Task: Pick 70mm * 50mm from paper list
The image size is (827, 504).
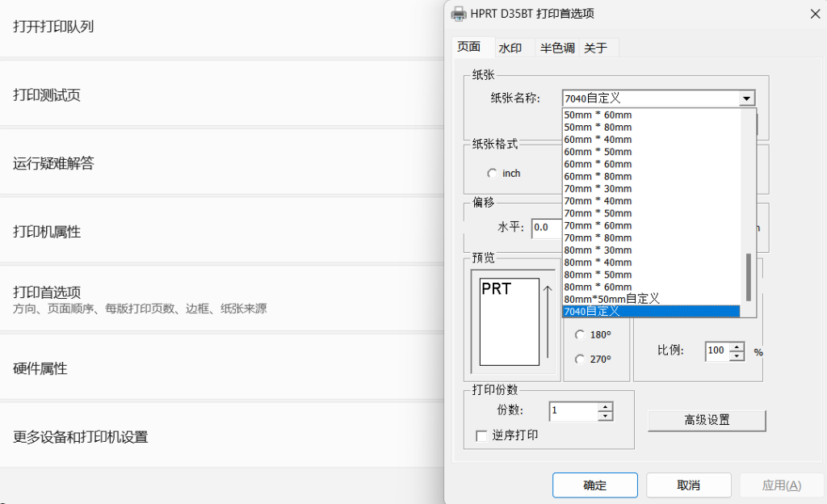Action: [652, 213]
